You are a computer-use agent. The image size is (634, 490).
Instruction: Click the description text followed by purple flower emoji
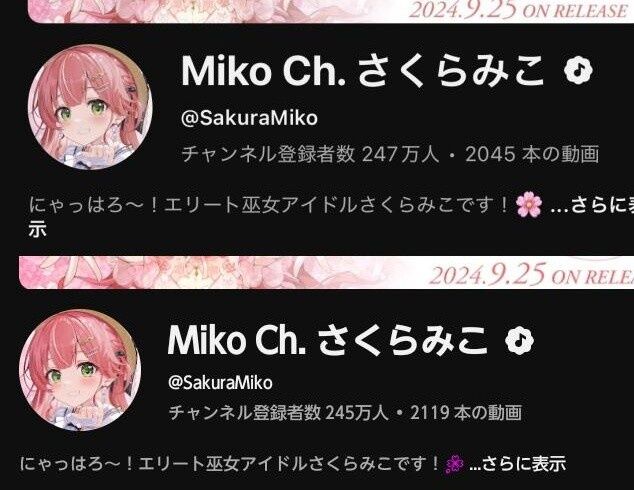click(229, 464)
